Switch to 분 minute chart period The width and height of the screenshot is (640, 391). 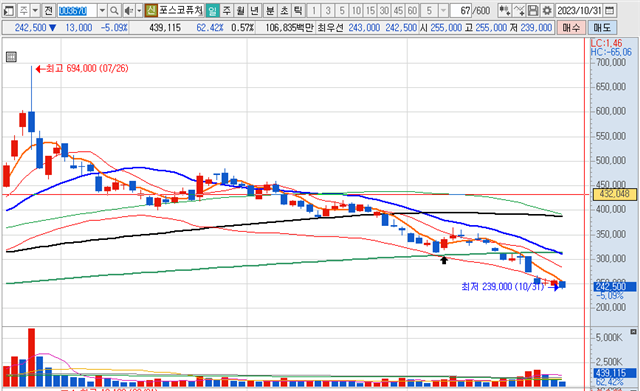tap(270, 10)
